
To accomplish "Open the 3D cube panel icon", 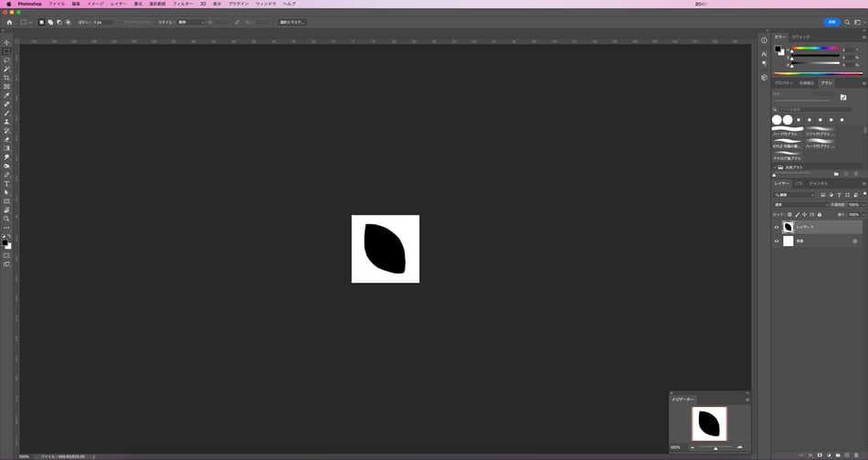I will (764, 78).
